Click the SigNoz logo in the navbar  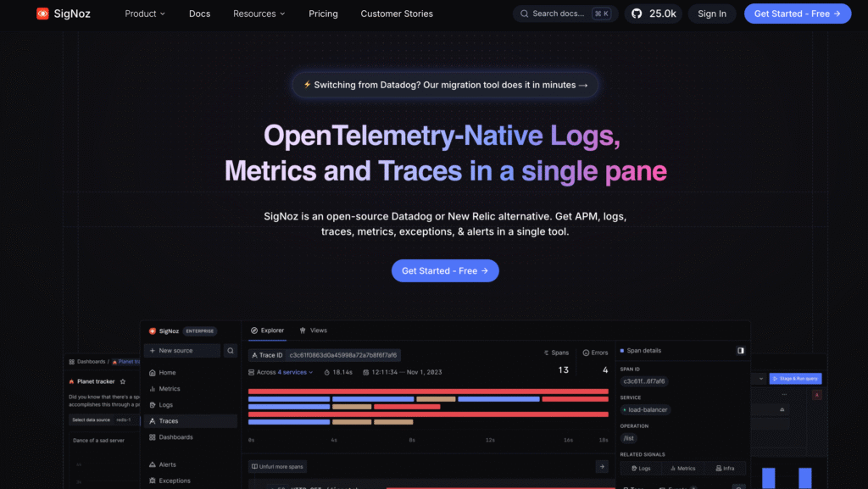pos(63,14)
